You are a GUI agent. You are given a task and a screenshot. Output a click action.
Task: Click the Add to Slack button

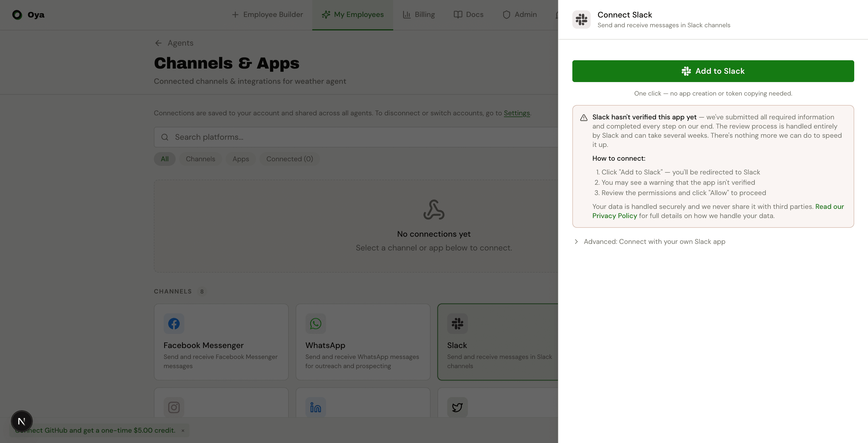tap(713, 71)
